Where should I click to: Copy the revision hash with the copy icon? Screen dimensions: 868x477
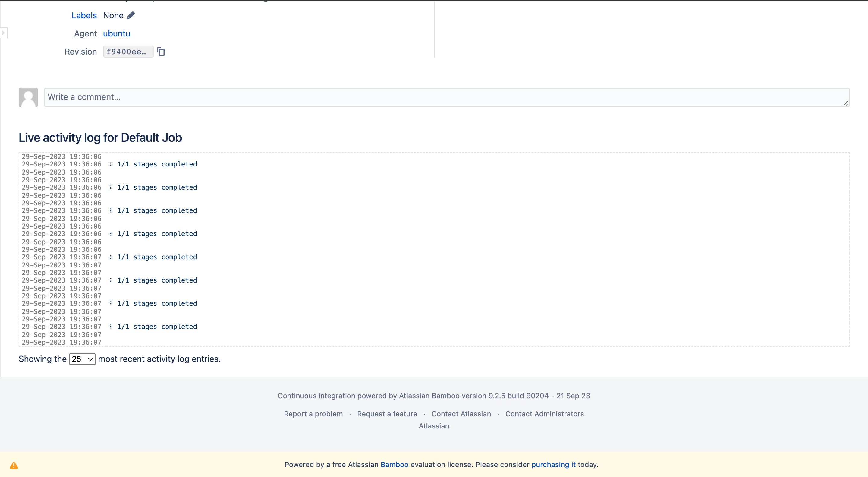click(x=161, y=52)
